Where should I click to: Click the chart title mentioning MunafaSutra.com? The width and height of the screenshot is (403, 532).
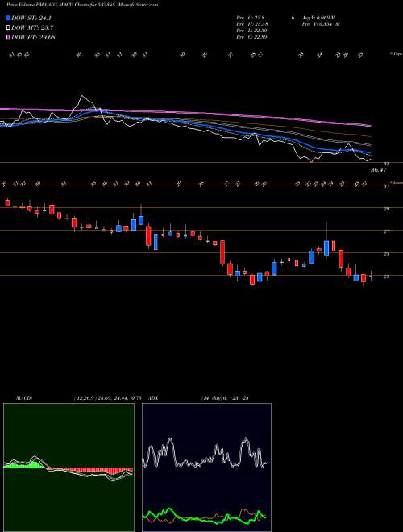coord(82,5)
